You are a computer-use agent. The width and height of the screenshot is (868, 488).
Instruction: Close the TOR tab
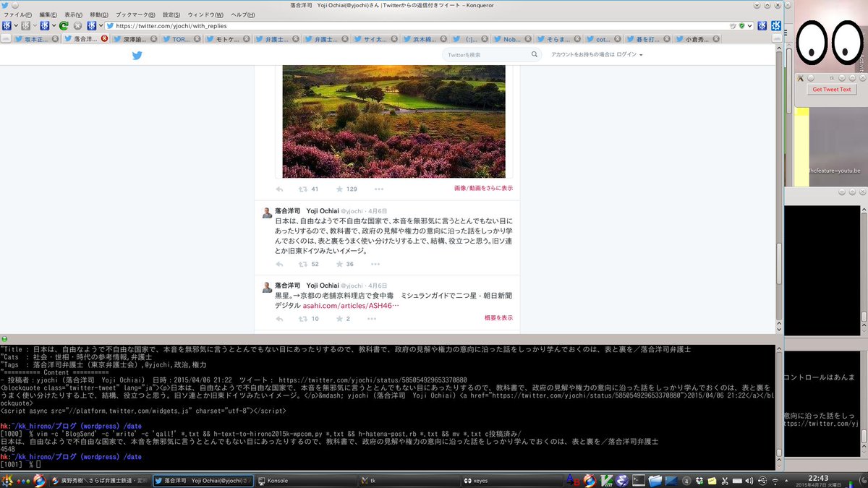tap(197, 38)
